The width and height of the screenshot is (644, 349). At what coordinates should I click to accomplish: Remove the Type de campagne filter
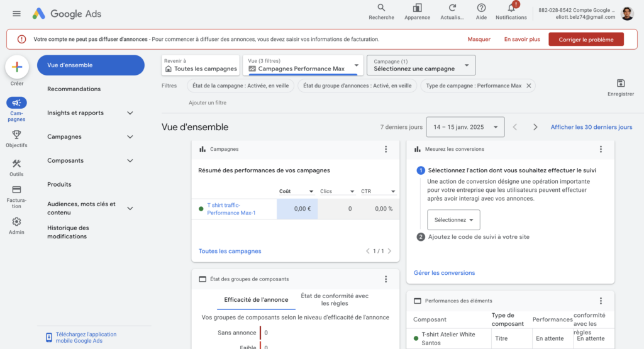(528, 86)
